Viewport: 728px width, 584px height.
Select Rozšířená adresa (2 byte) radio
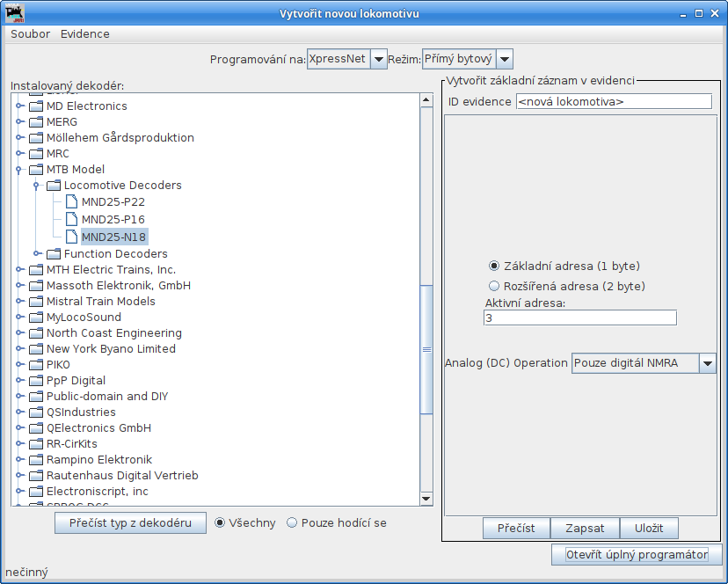click(x=494, y=286)
